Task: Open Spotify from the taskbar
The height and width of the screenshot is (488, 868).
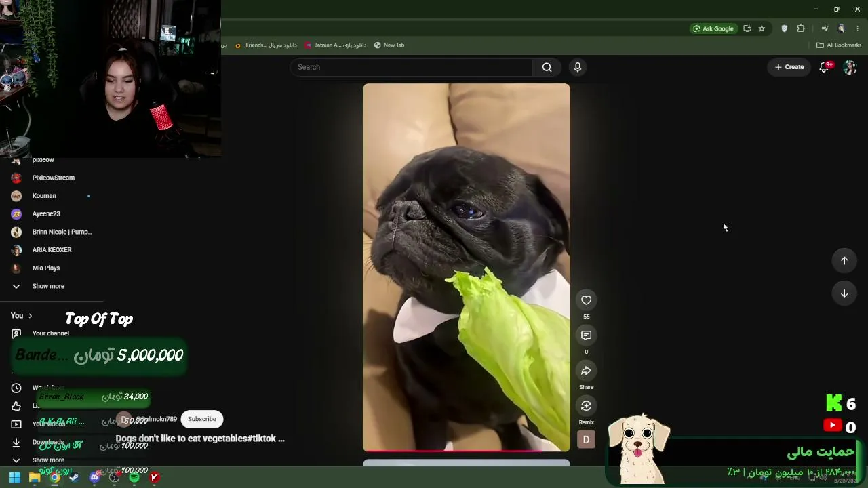Action: pos(134,478)
